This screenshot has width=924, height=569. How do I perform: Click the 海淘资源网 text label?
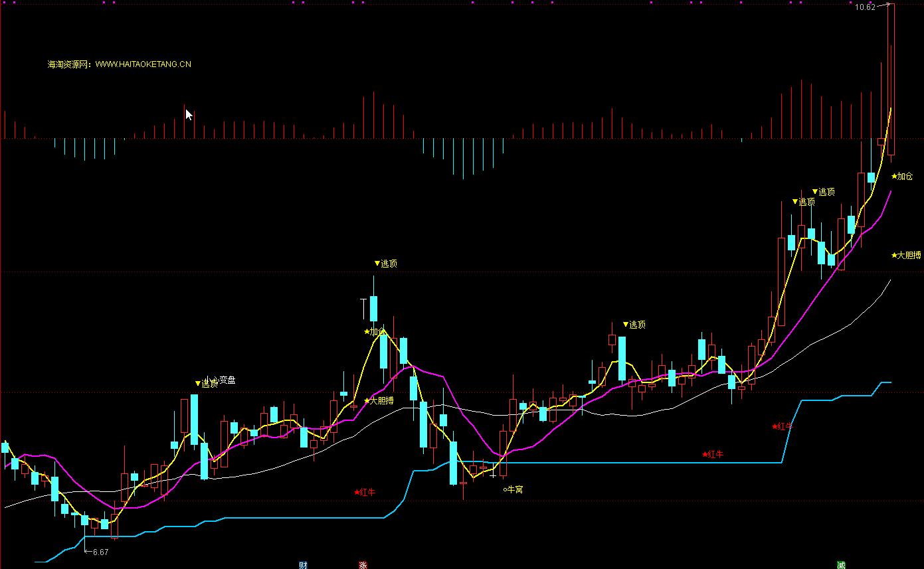(70, 64)
